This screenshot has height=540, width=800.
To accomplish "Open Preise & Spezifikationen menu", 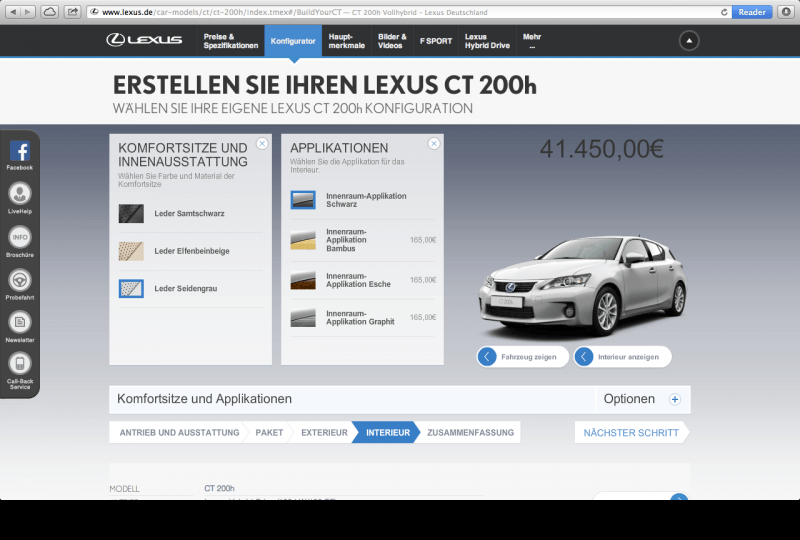I will point(231,41).
